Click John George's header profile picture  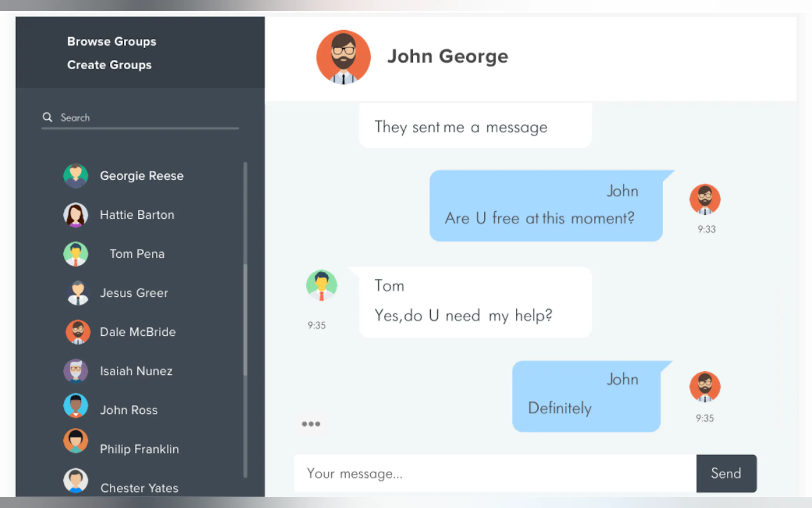pyautogui.click(x=343, y=57)
